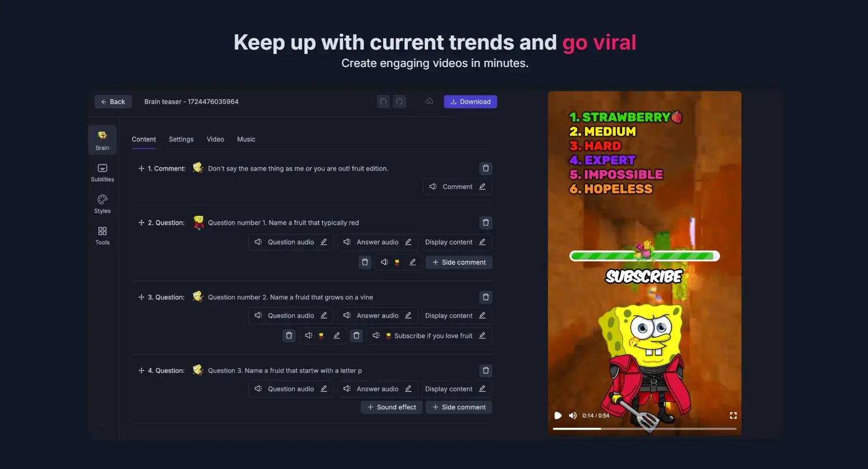This screenshot has width=868, height=469.
Task: Switch to the Music tab
Action: pos(246,140)
